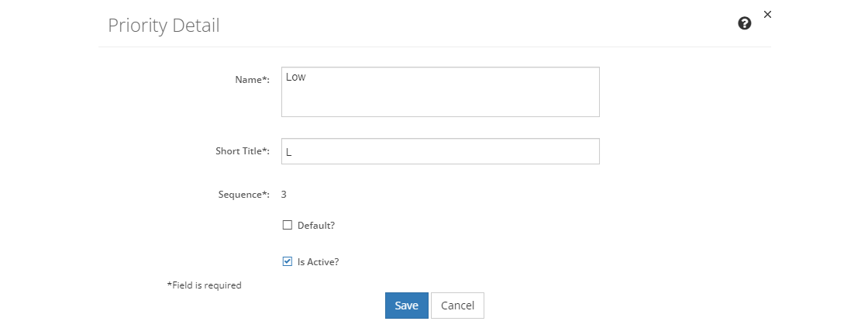Save the priority details
The width and height of the screenshot is (868, 335).
tap(406, 306)
